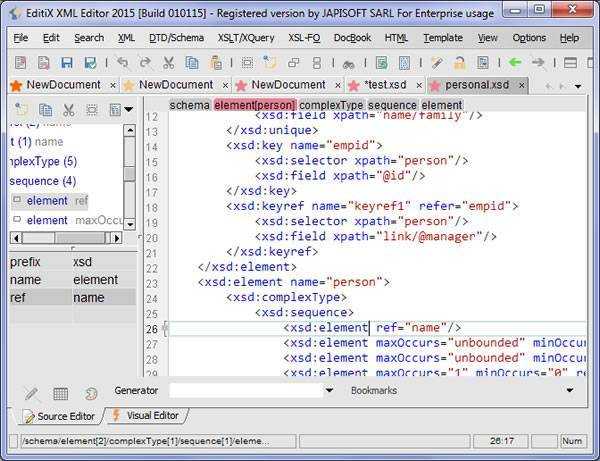Screen dimensions: 600x461
Task: Click the select-node icon in tree panel toolbar
Action: coord(91,110)
